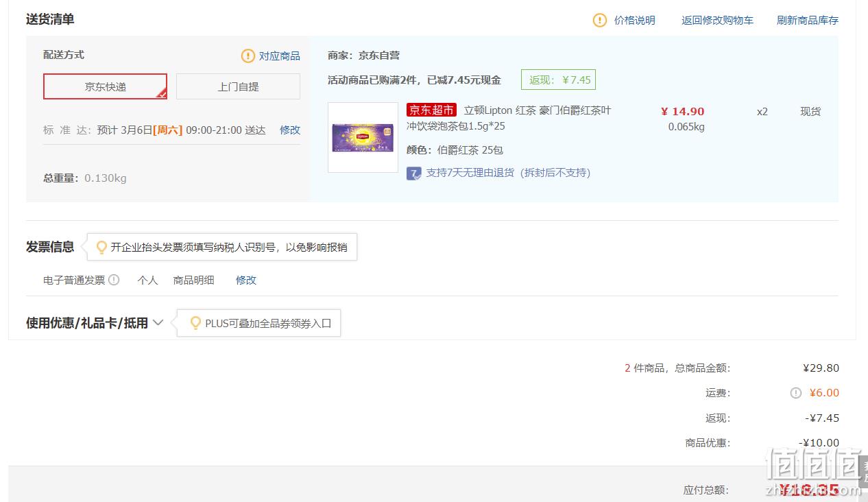
Task: Click the info icon beside shipping fee
Action: pyautogui.click(x=795, y=393)
